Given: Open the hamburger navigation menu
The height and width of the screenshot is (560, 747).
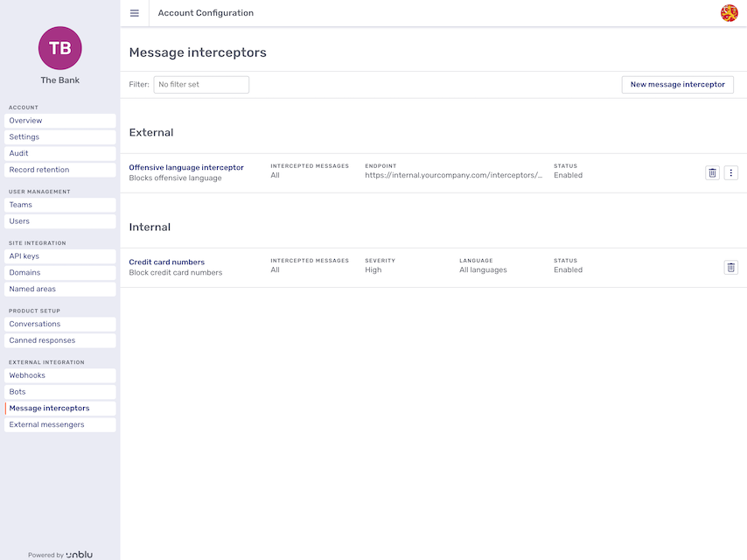Looking at the screenshot, I should tap(134, 13).
